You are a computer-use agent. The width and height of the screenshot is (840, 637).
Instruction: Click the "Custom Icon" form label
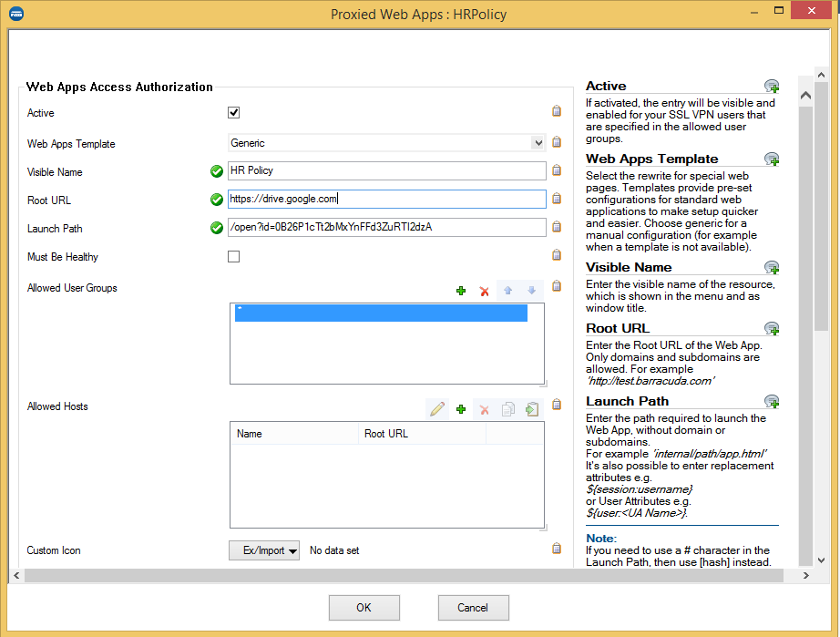[54, 550]
